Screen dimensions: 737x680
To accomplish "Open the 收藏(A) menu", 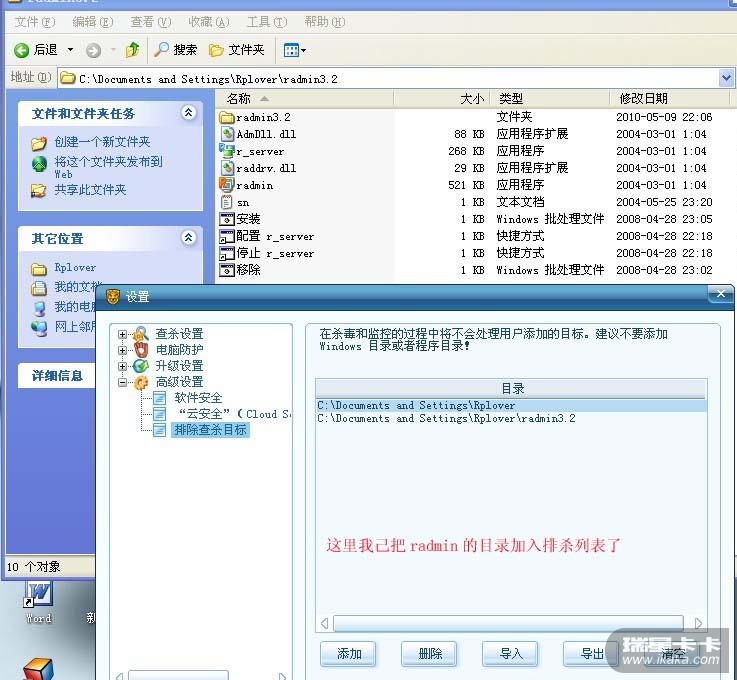I will click(x=209, y=22).
